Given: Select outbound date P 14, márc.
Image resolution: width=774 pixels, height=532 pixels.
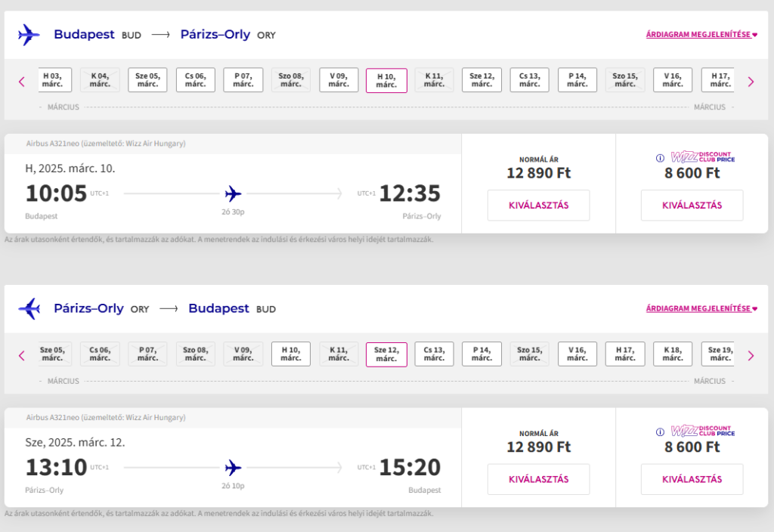Looking at the screenshot, I should 577,80.
